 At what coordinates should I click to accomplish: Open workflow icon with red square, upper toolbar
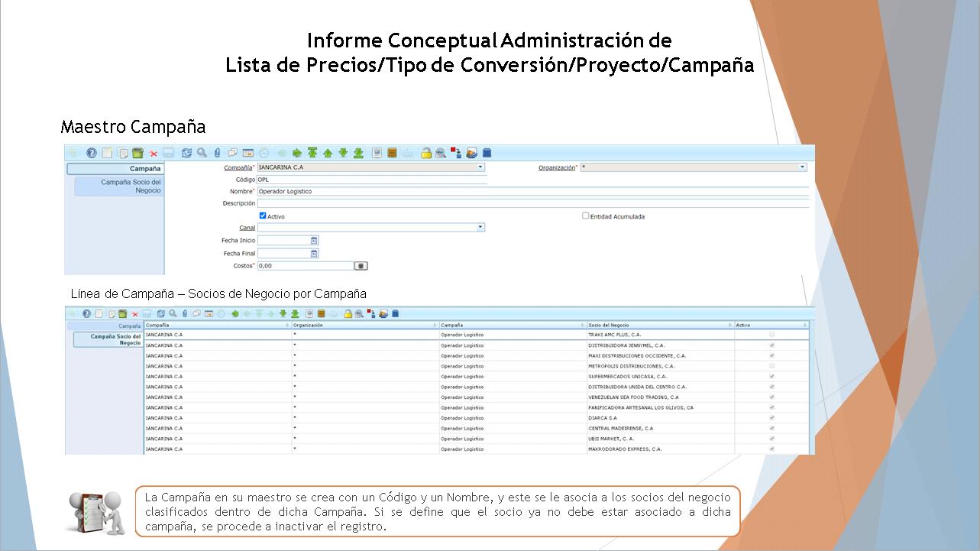point(456,153)
